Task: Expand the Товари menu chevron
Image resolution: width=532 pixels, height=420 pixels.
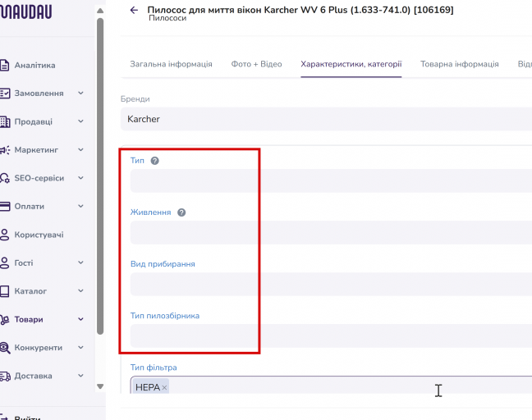Action: pos(80,319)
